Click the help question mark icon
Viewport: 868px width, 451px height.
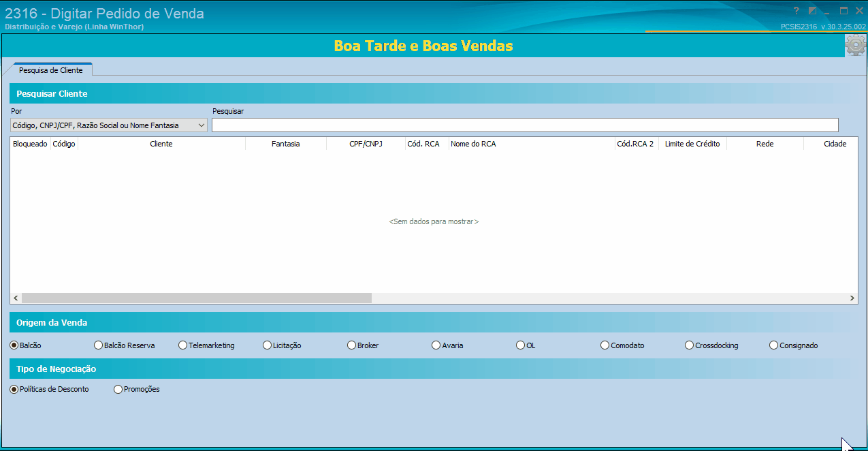coord(796,11)
